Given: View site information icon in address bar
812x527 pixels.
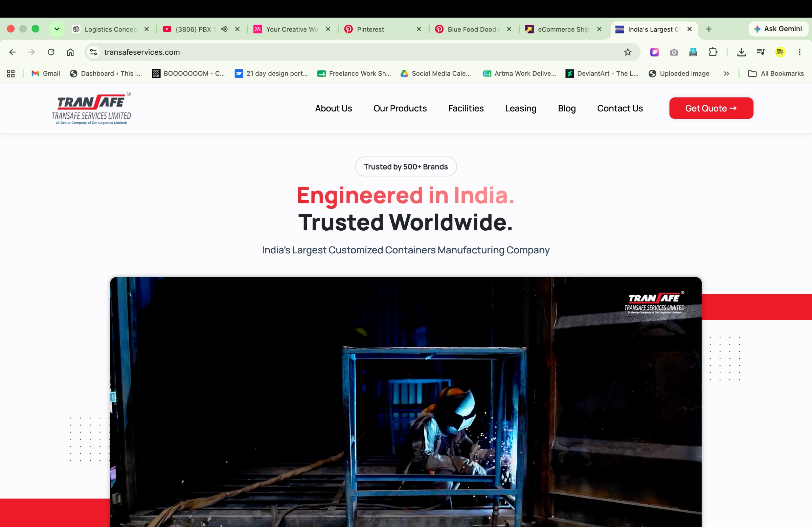Looking at the screenshot, I should 93,52.
